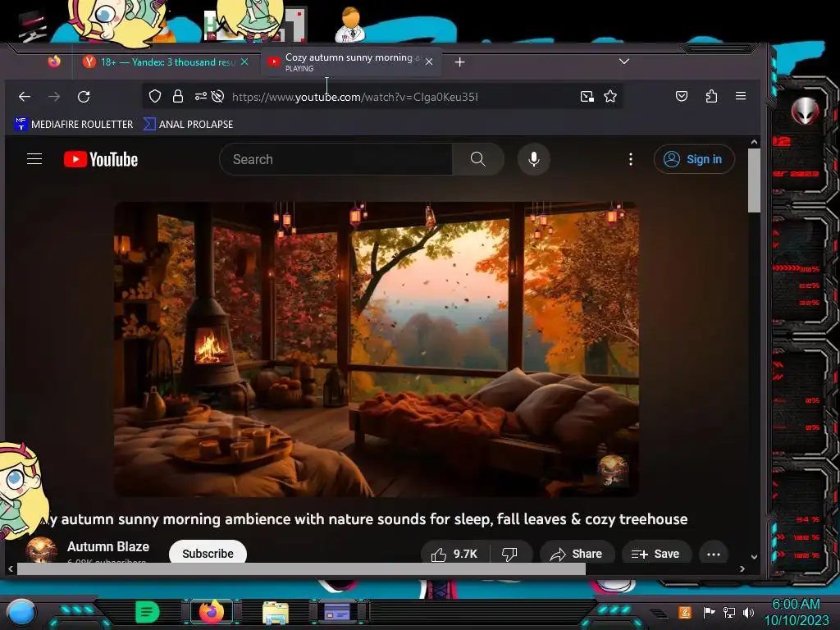The image size is (840, 630).
Task: Open the user desktop shortcut icon
Action: click(x=349, y=25)
